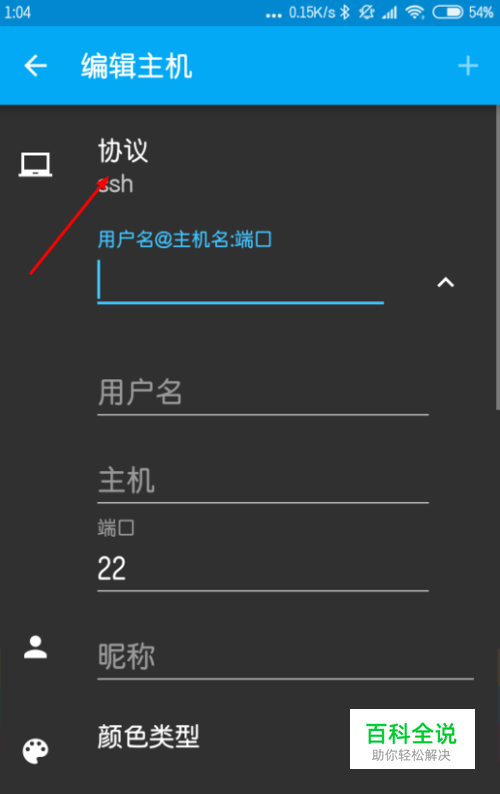This screenshot has width=500, height=794.
Task: Tap the back arrow icon
Action: click(x=35, y=66)
